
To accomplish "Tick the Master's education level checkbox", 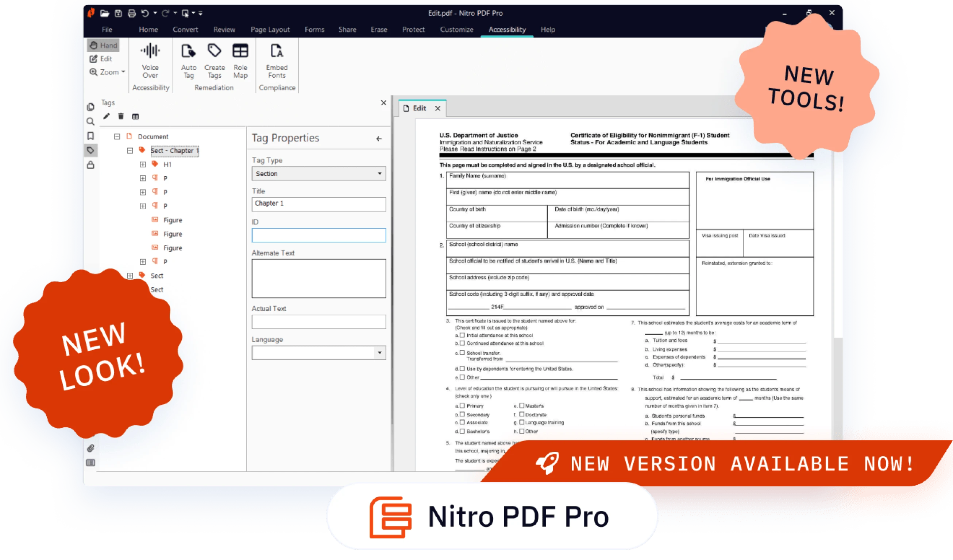I will [521, 405].
